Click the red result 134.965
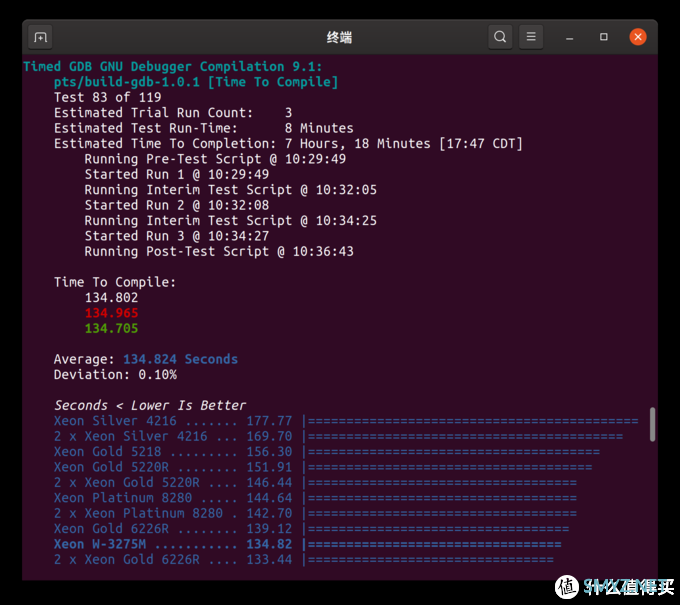 point(111,313)
